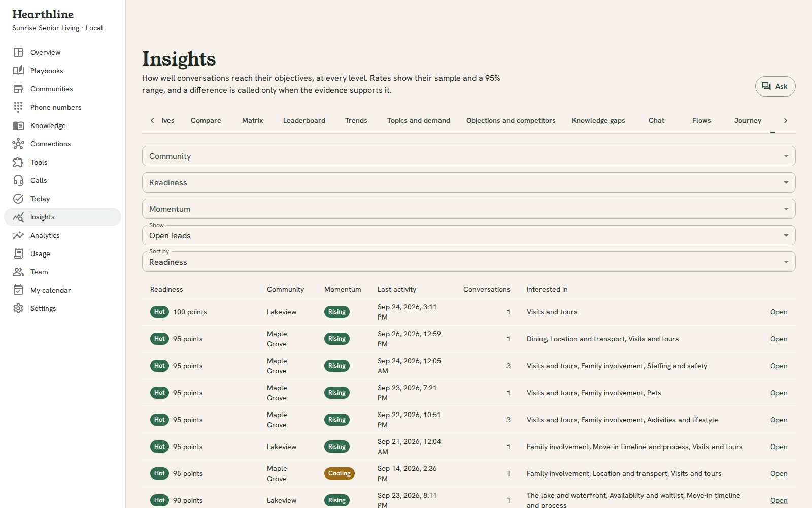Click the Phone numbers dialpad icon
Viewport: 812px width, 508px height.
[x=18, y=107]
